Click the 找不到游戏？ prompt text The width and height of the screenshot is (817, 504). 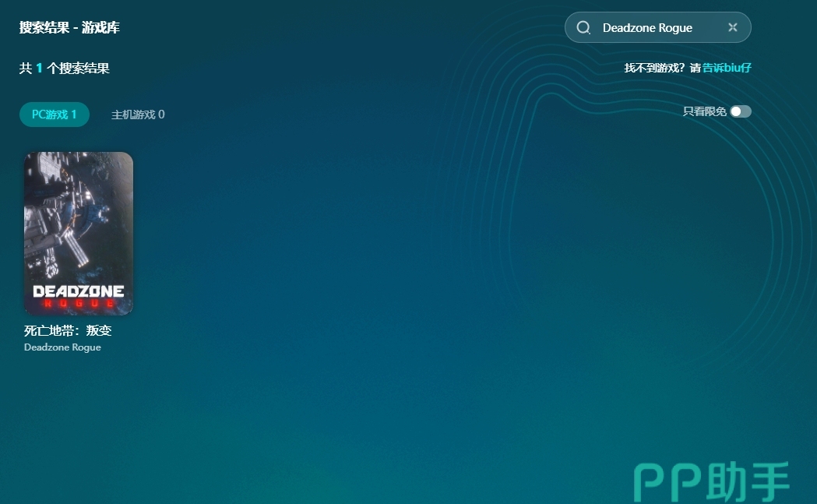point(654,68)
